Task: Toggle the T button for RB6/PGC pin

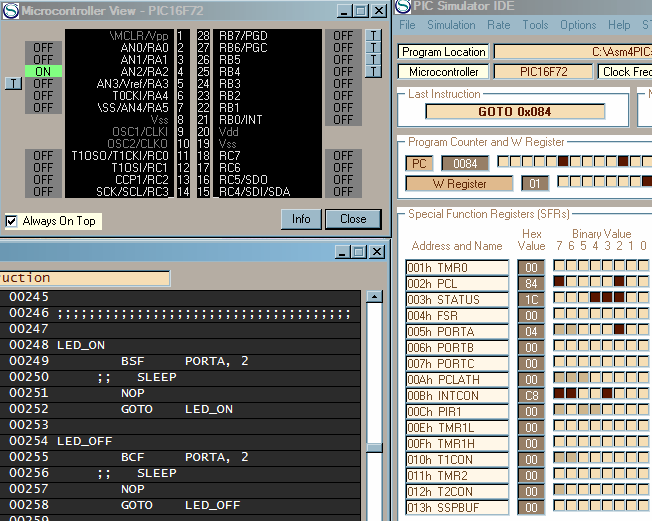Action: click(x=373, y=48)
